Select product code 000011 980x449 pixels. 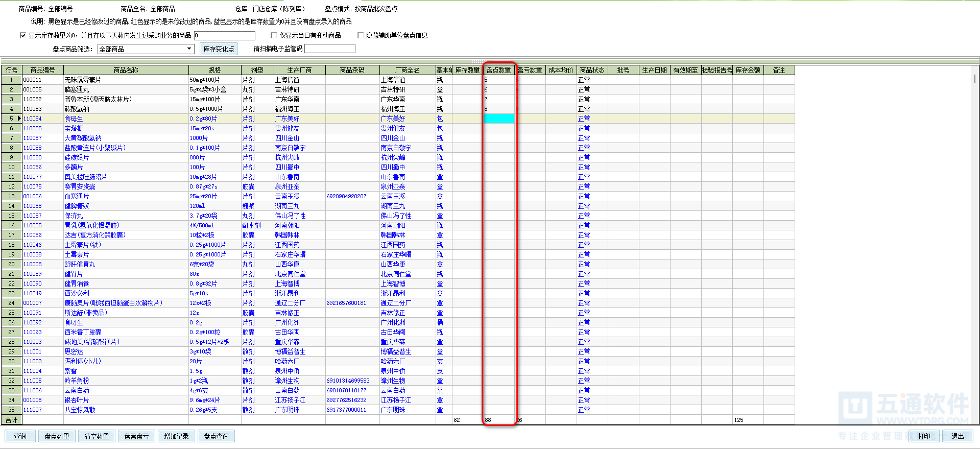click(x=32, y=80)
